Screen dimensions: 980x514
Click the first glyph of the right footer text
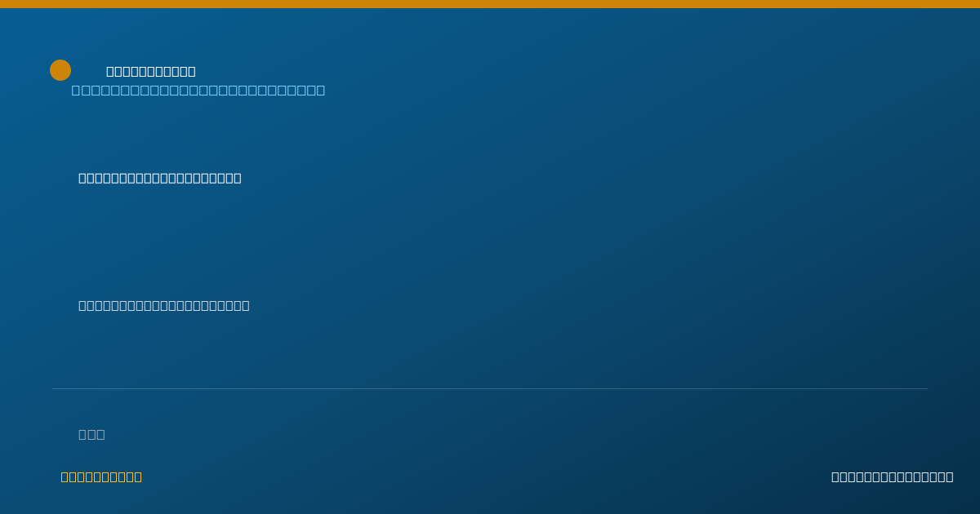click(x=835, y=476)
